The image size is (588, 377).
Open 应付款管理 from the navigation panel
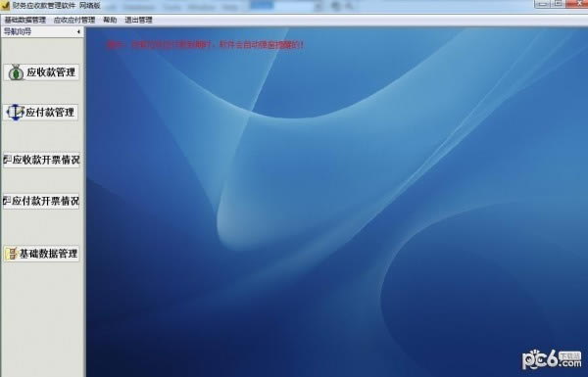point(41,112)
